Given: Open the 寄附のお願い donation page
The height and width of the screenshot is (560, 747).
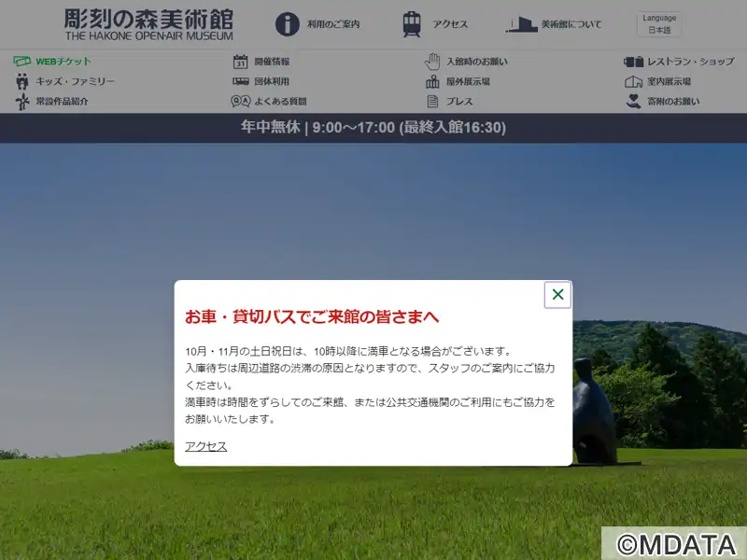Looking at the screenshot, I should click(x=672, y=101).
